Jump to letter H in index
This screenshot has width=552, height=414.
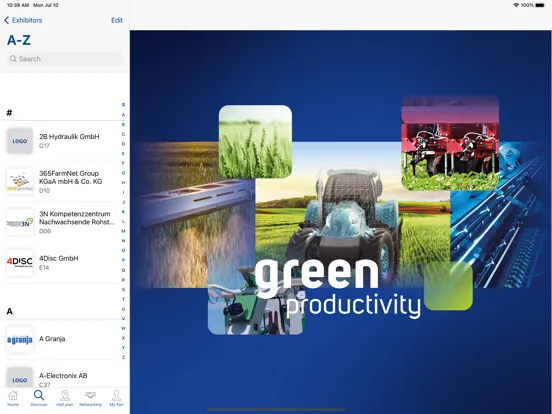(x=123, y=182)
